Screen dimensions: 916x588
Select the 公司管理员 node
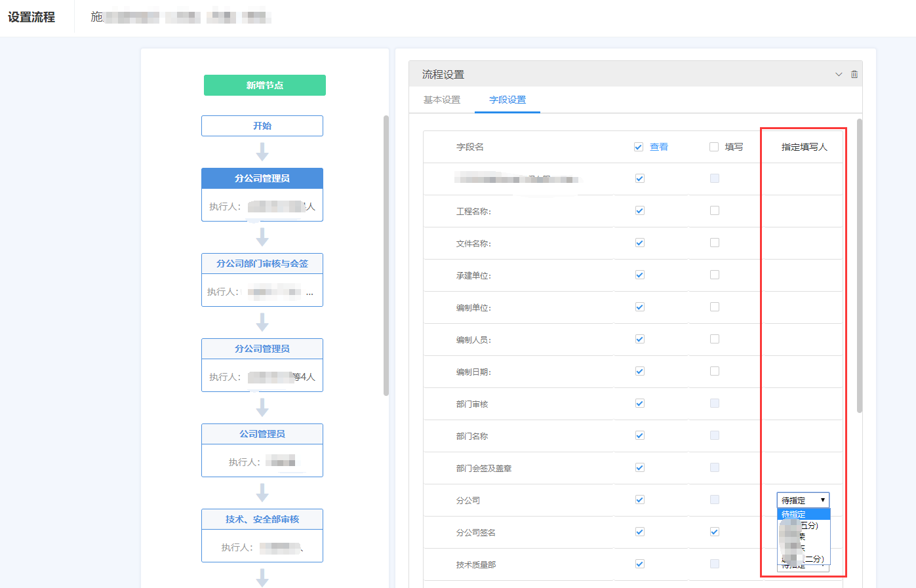pyautogui.click(x=262, y=433)
